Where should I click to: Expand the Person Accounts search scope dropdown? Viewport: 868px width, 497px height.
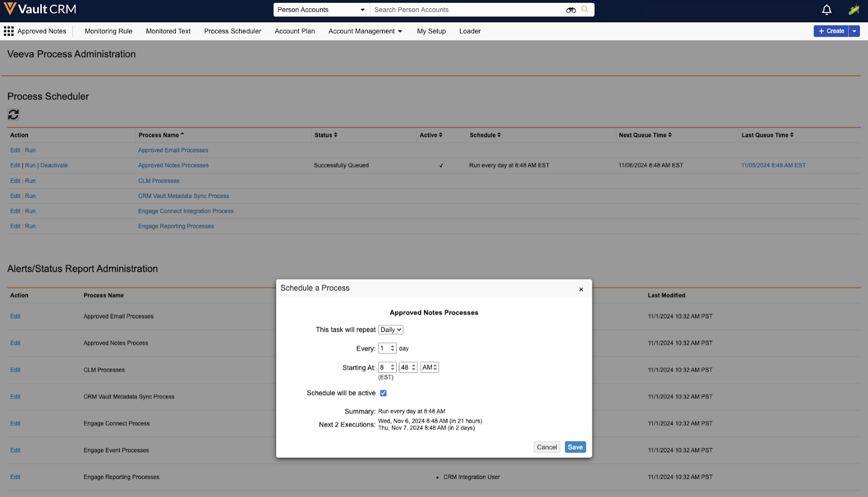tap(321, 10)
